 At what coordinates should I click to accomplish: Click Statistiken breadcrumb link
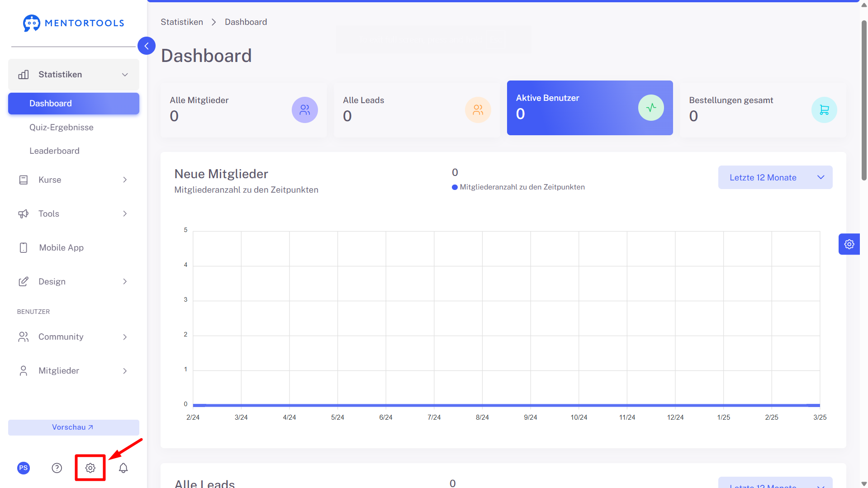tap(182, 22)
